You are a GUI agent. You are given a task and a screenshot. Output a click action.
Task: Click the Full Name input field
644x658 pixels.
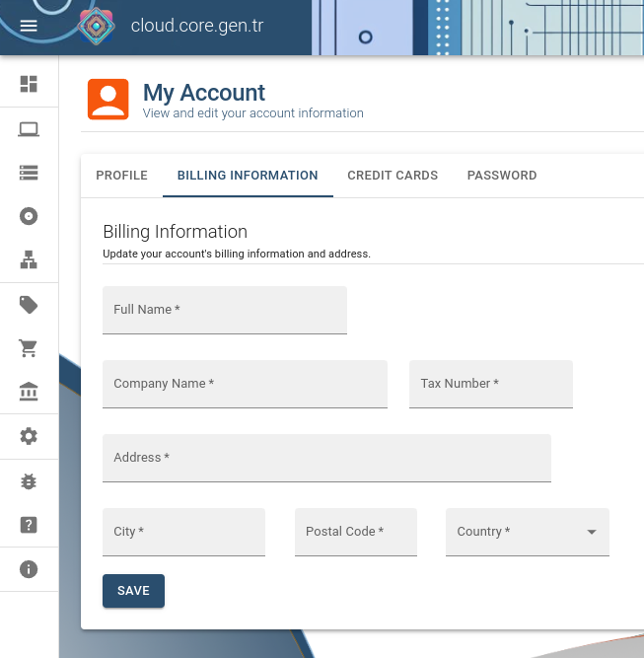tap(225, 310)
